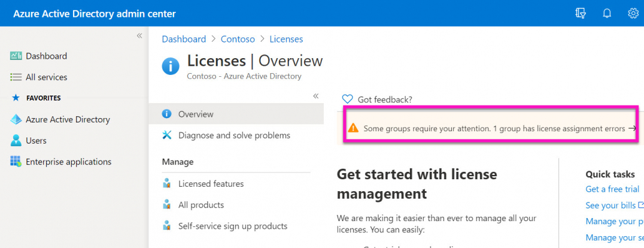Open Azure Active Directory favorite
Image resolution: width=644 pixels, height=248 pixels.
pyautogui.click(x=68, y=119)
